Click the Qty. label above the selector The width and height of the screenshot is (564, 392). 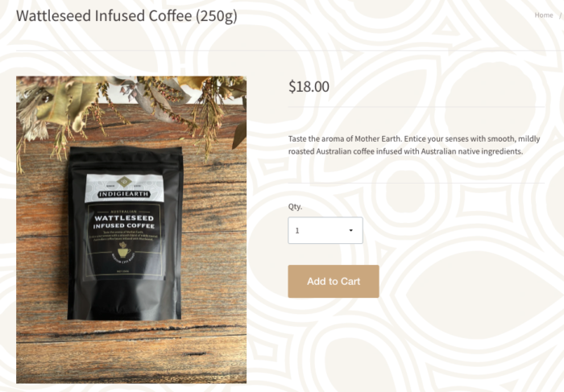[x=295, y=207]
